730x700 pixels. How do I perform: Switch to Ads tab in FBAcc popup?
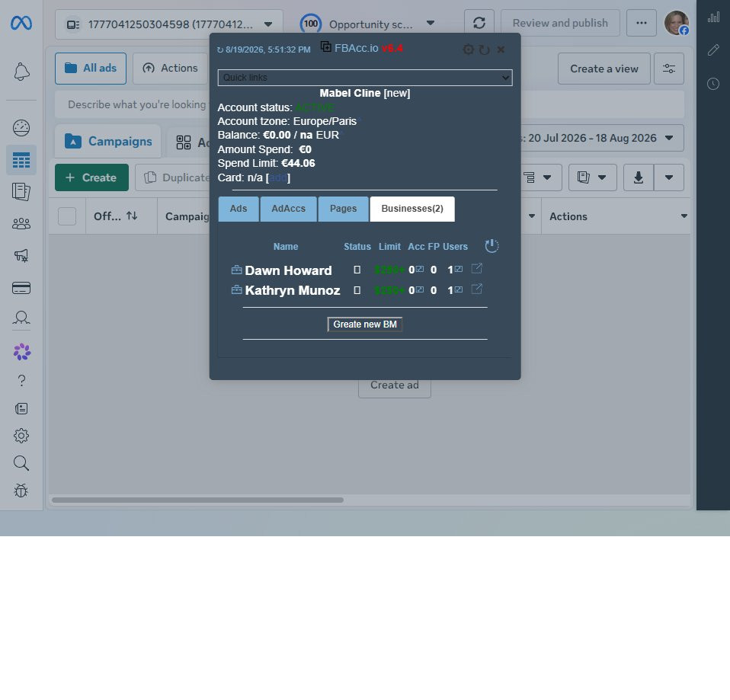pos(239,209)
